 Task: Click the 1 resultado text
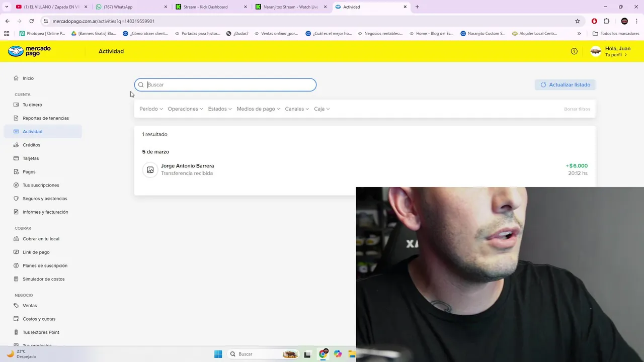154,134
